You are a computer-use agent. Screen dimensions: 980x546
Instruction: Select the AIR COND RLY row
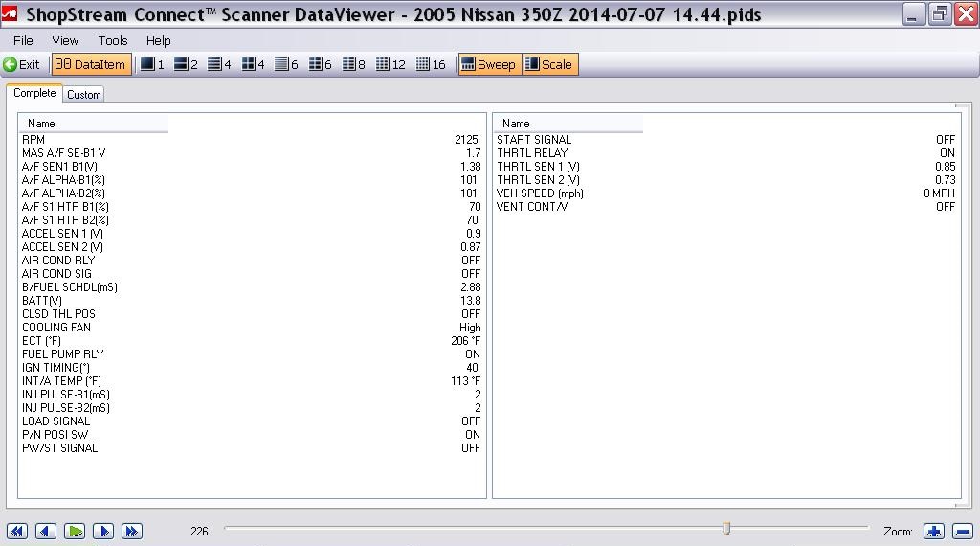pyautogui.click(x=252, y=261)
